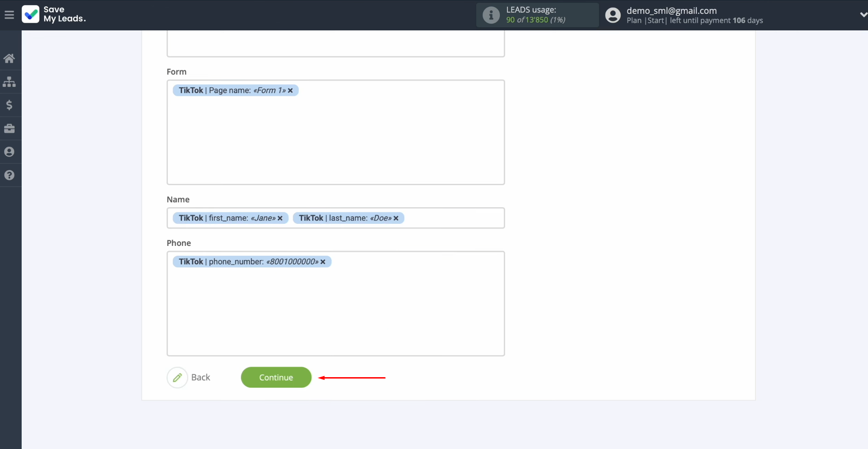Viewport: 868px width, 449px height.
Task: Click the LEADS usage counter text
Action: [x=535, y=20]
